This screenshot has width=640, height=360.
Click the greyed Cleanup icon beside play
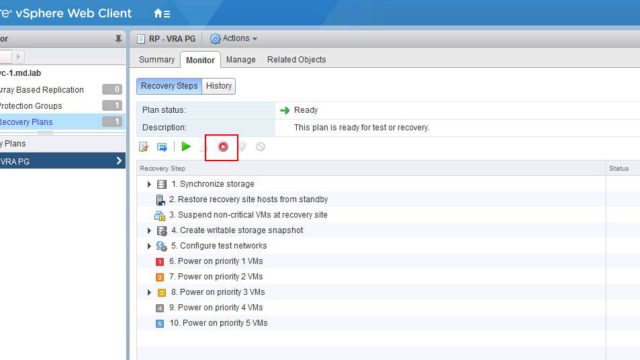click(204, 147)
